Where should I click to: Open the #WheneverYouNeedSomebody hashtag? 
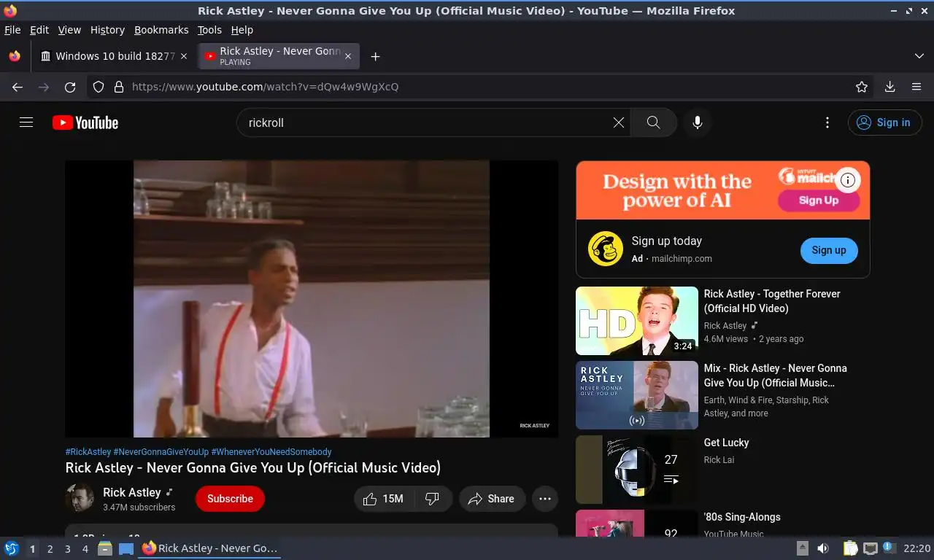[271, 452]
